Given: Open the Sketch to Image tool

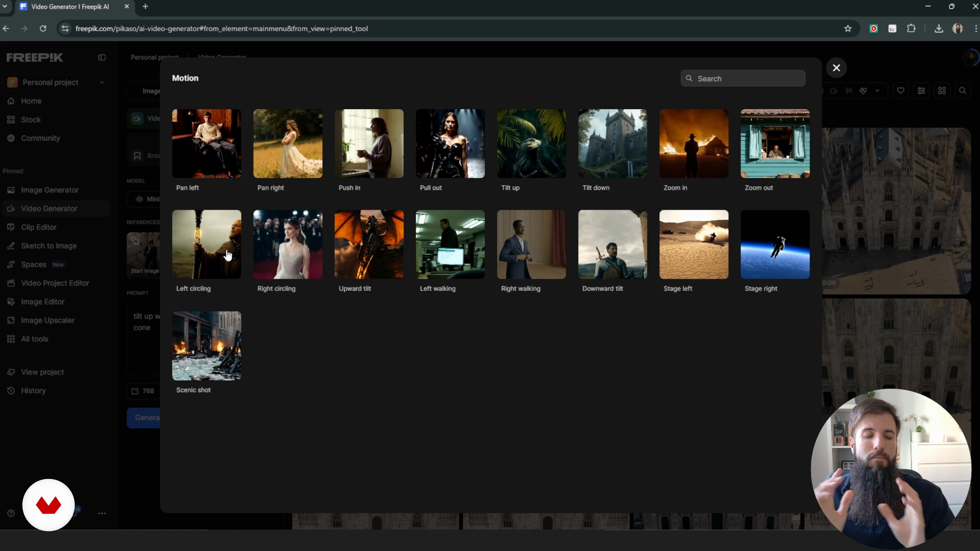Looking at the screenshot, I should tap(56, 246).
